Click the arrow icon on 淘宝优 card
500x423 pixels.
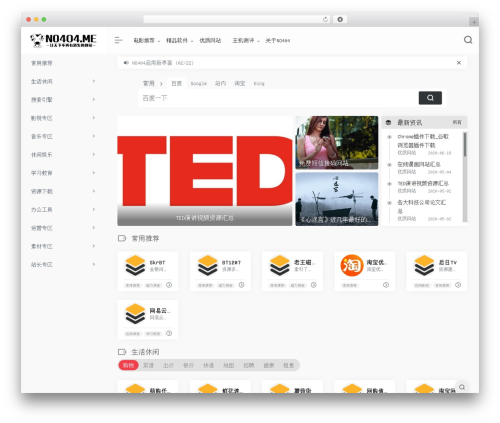point(386,285)
